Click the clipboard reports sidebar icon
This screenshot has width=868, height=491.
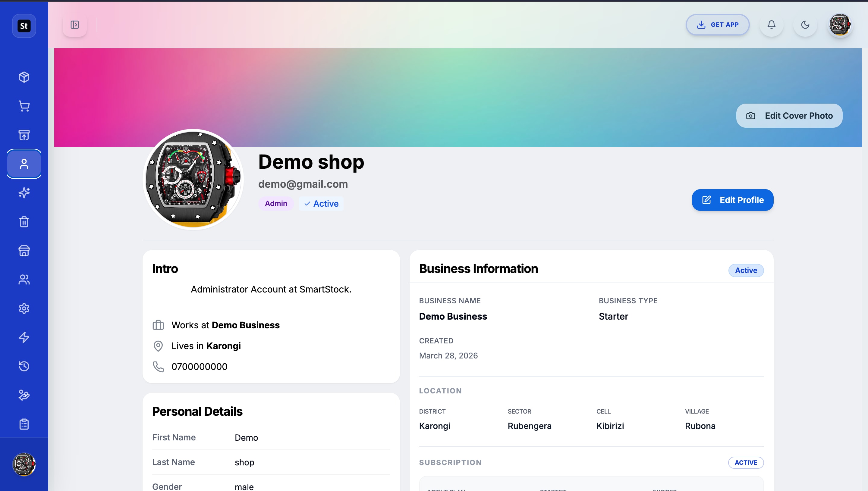[x=24, y=424]
